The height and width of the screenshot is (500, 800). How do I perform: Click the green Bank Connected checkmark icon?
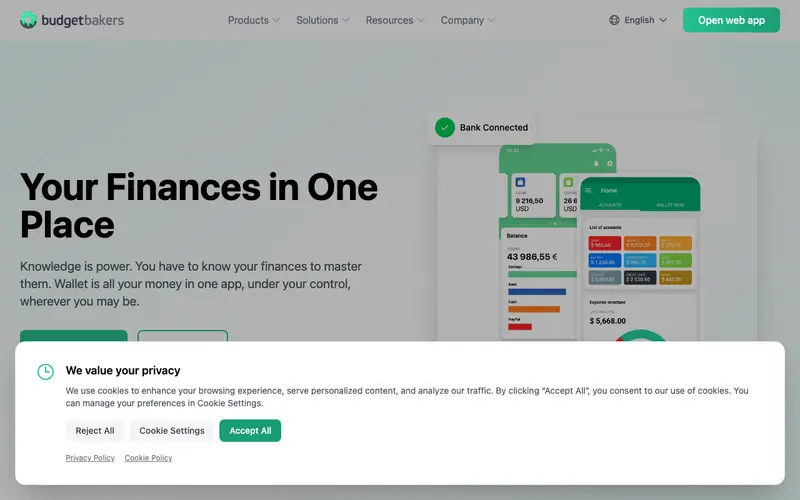(444, 128)
